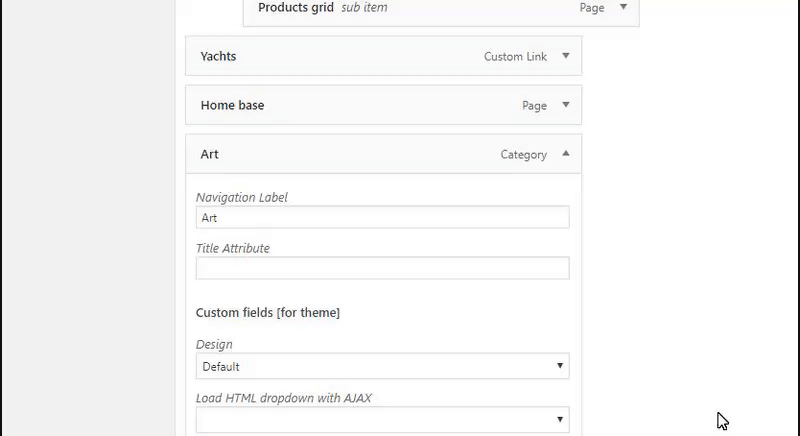Focus the empty Title Attribute field
The width and height of the screenshot is (800, 436).
point(382,268)
